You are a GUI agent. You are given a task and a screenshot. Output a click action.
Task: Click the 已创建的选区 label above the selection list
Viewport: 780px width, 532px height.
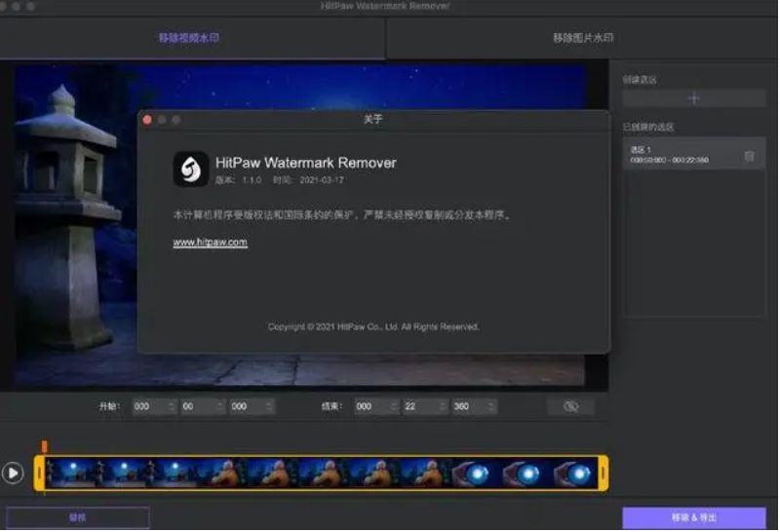pyautogui.click(x=648, y=128)
